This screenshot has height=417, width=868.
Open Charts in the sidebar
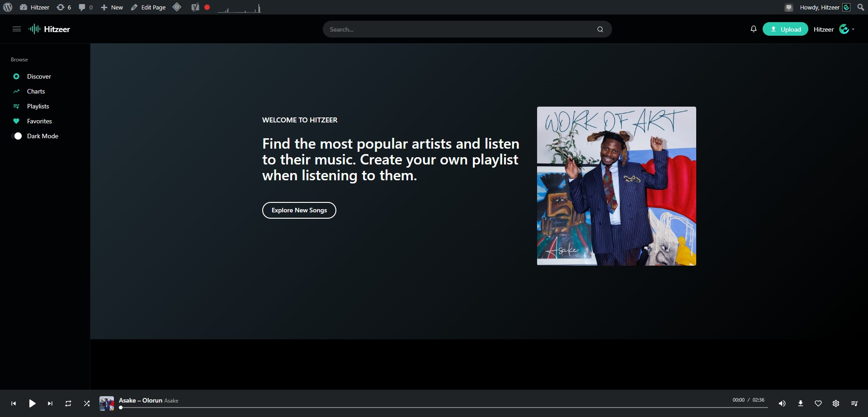click(36, 91)
